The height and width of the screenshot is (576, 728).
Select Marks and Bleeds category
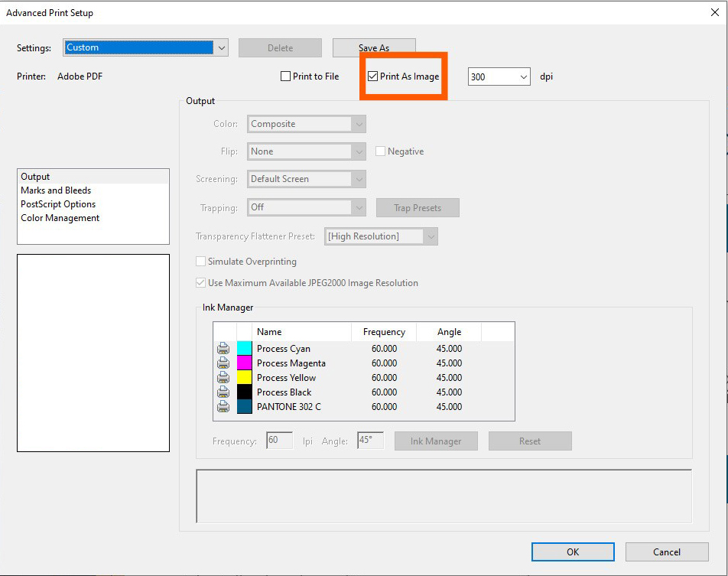click(x=93, y=190)
